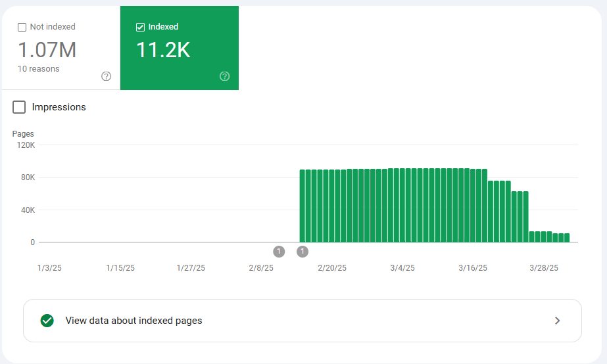The image size is (607, 364).
Task: Click the 1/3/25 date axis label
Action: tap(49, 267)
